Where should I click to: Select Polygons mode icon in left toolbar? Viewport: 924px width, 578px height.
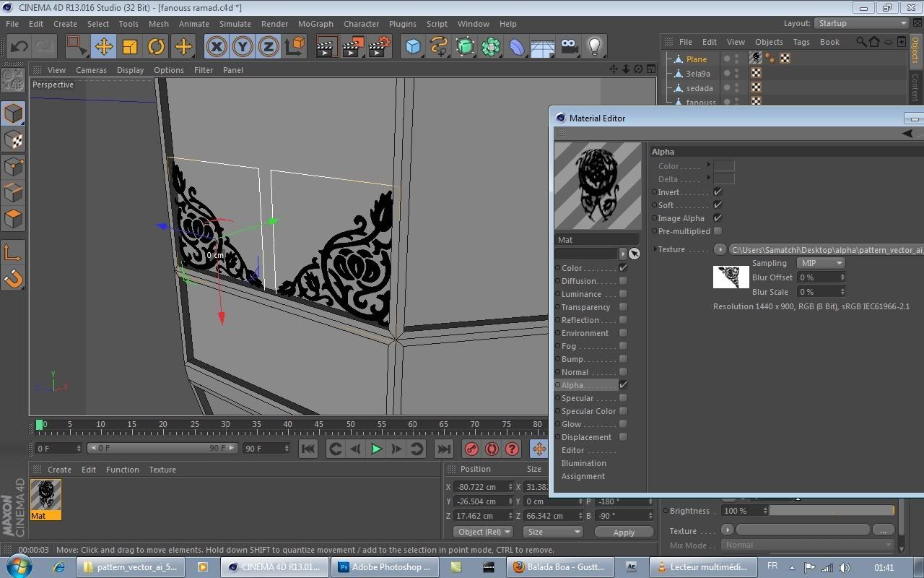pos(14,218)
